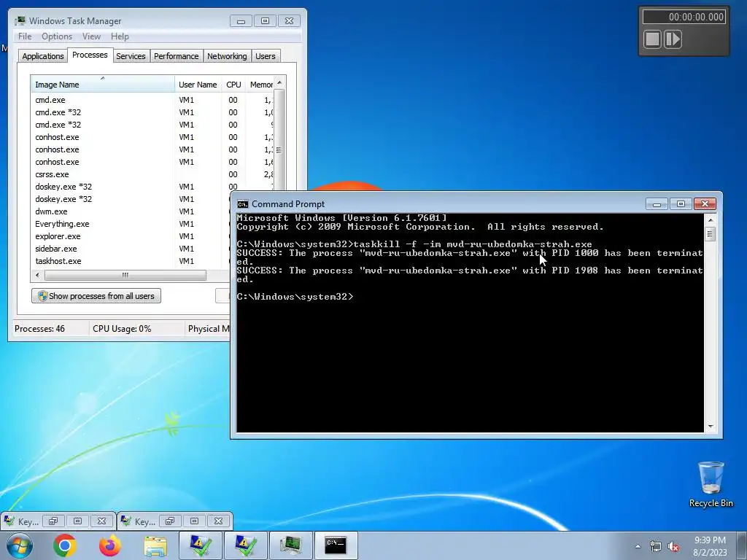The height and width of the screenshot is (560, 747).
Task: Close the Command Prompt window
Action: (705, 204)
